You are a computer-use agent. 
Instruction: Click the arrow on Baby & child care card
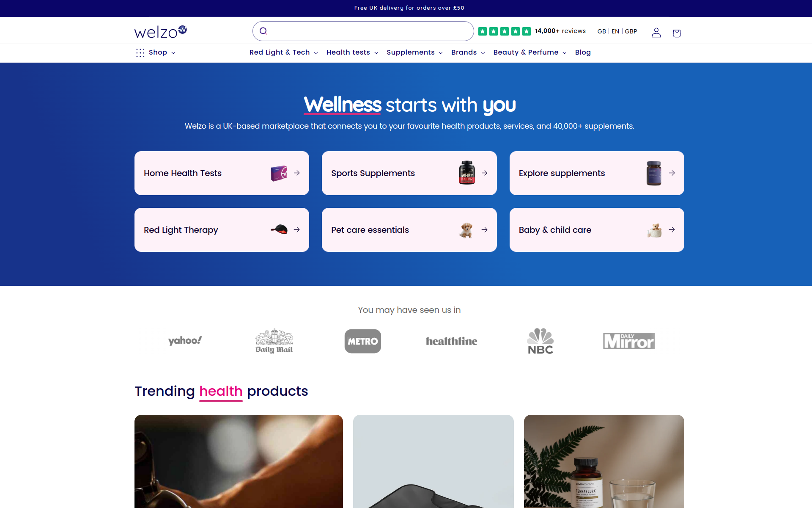point(672,230)
